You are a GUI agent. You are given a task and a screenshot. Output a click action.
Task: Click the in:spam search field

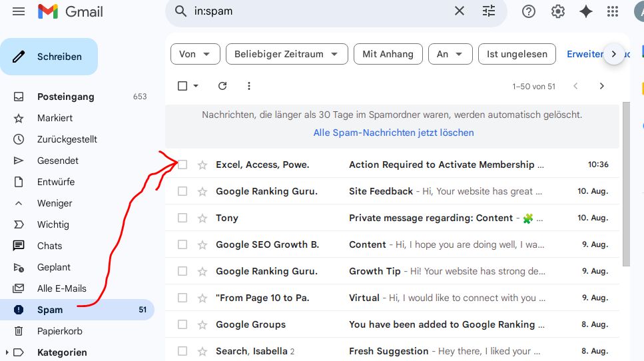tap(320, 11)
